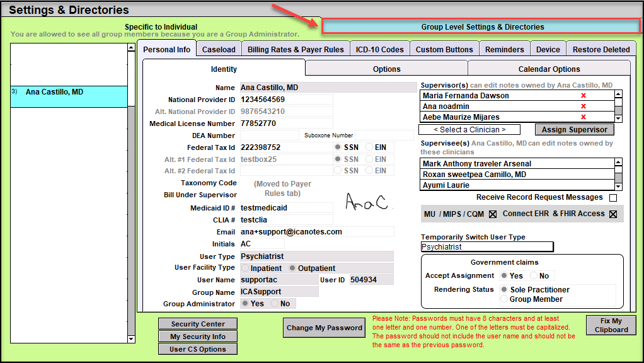Click the Assign Supervisor button
Image resolution: width=644 pixels, height=363 pixels.
[575, 130]
